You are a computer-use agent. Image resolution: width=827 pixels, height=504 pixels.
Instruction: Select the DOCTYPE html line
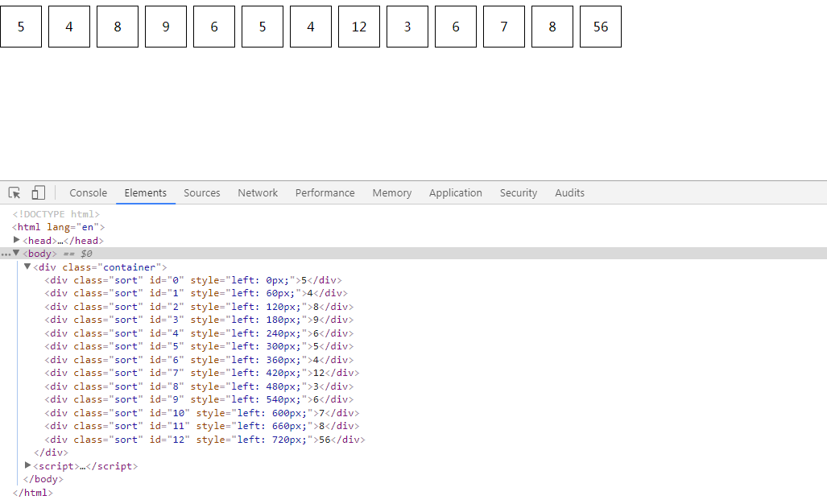coord(56,214)
